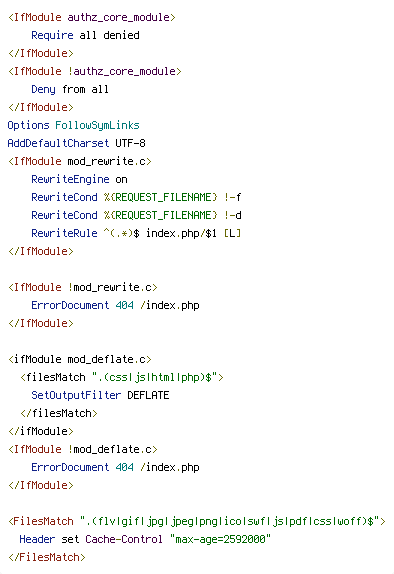This screenshot has height=574, width=394.
Task: Click first 'ErrorDocument 404 /index.php' line
Action: click(115, 305)
